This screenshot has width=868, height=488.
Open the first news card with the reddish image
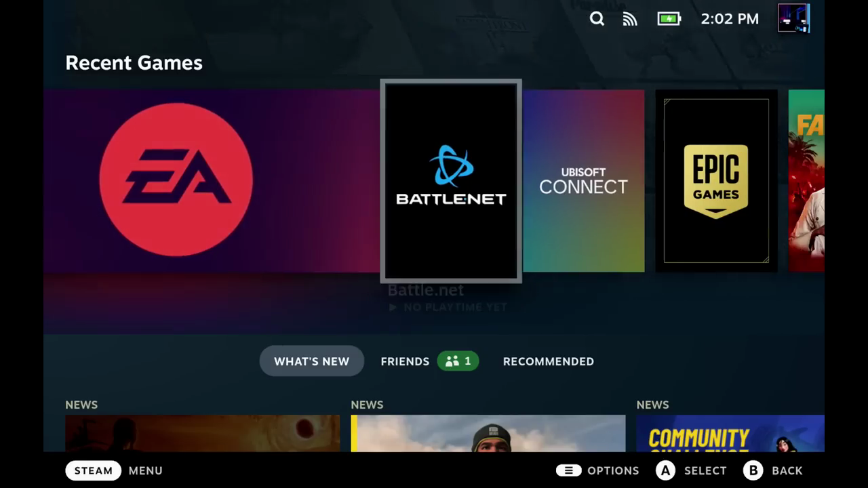tap(203, 433)
